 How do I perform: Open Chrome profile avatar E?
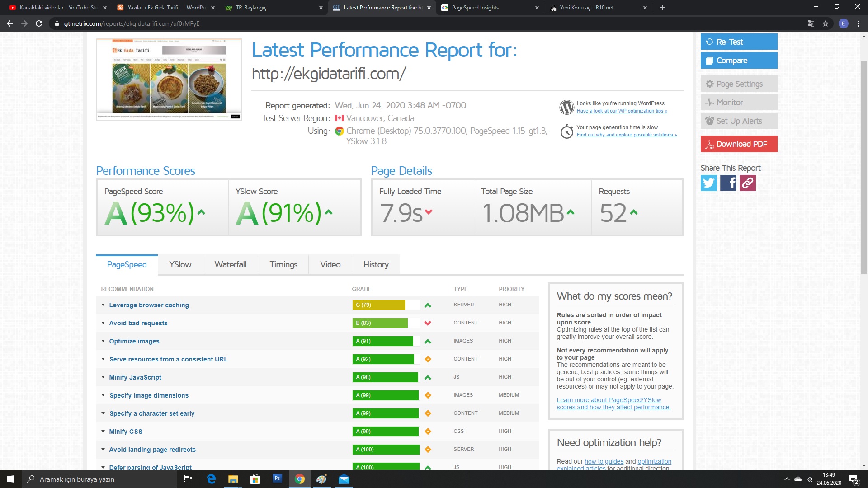coord(843,23)
